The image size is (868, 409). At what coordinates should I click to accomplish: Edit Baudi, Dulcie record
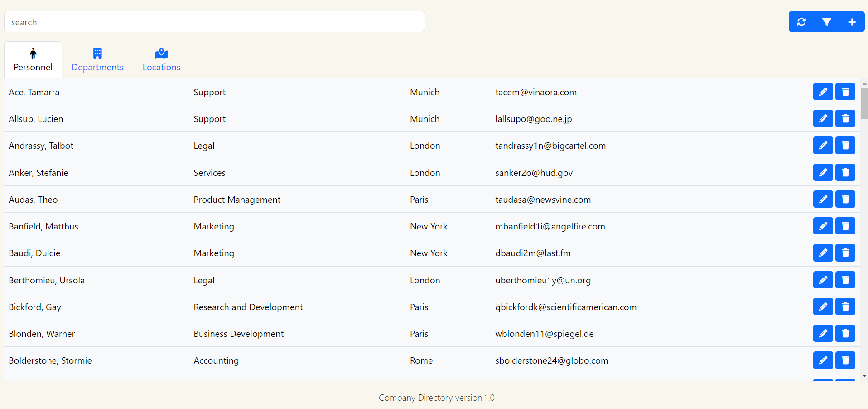(x=823, y=253)
